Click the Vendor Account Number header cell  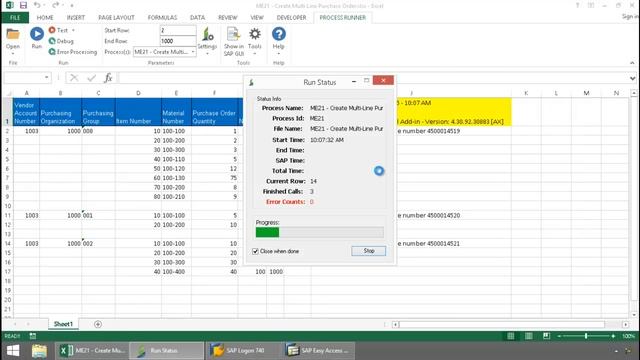coord(26,112)
